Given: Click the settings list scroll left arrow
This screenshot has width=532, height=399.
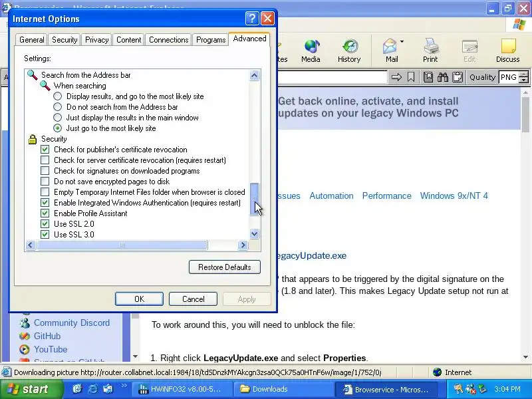Looking at the screenshot, I should [31, 245].
